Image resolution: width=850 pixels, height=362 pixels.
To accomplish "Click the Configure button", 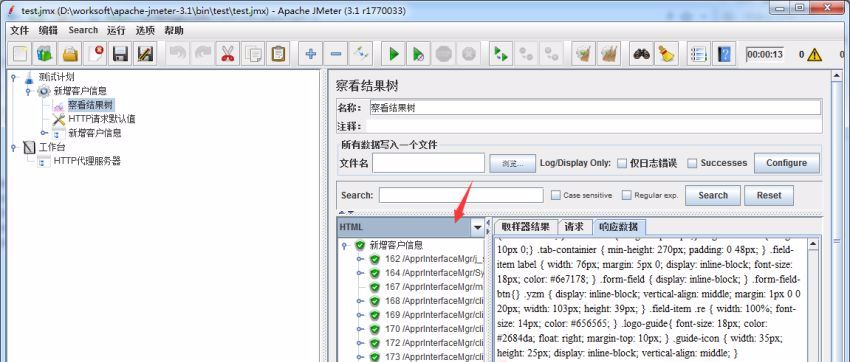I will 787,163.
